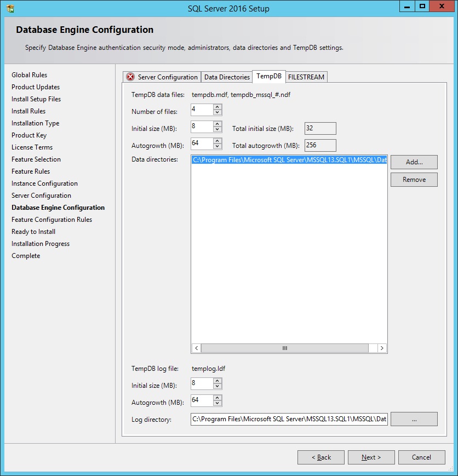Click Feature Configuration Rules step
The image size is (458, 476).
tap(51, 220)
